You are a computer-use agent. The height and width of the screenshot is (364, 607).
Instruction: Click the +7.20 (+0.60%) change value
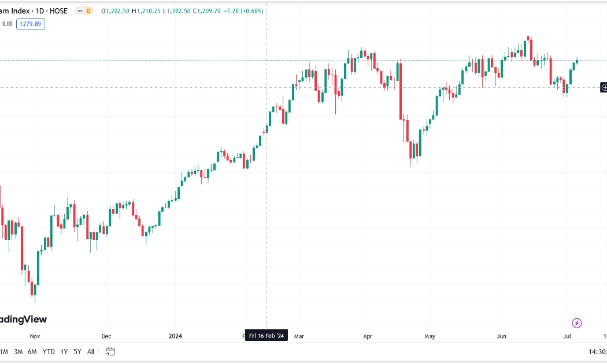click(x=243, y=11)
